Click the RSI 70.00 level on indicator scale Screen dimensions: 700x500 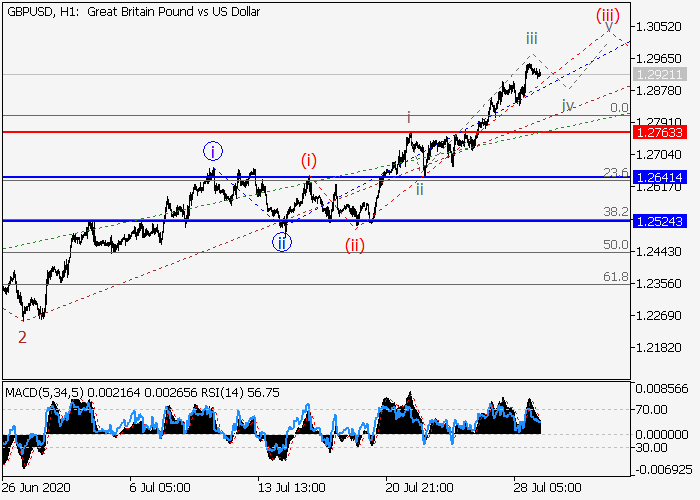pos(654,410)
